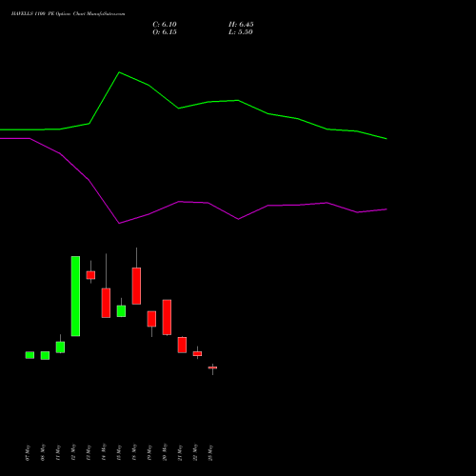
Task: Select the 22 May date label
Action: click(x=195, y=453)
